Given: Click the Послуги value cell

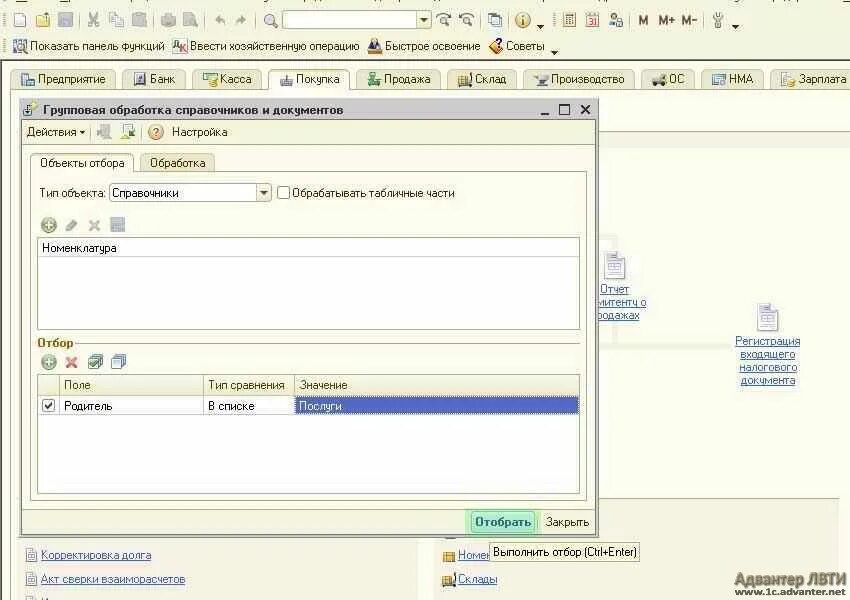Looking at the screenshot, I should pos(436,405).
